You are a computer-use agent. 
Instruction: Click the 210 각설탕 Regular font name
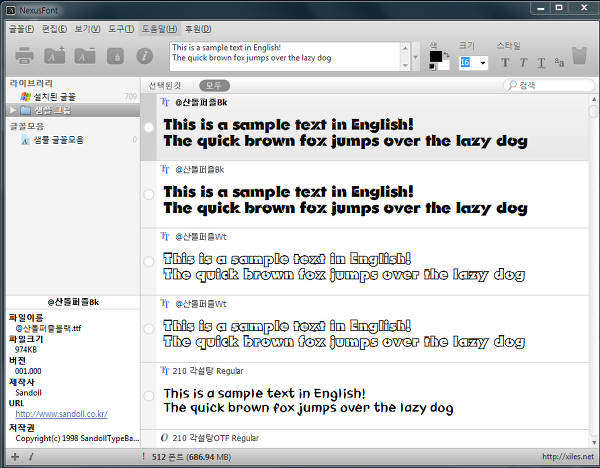tap(208, 371)
